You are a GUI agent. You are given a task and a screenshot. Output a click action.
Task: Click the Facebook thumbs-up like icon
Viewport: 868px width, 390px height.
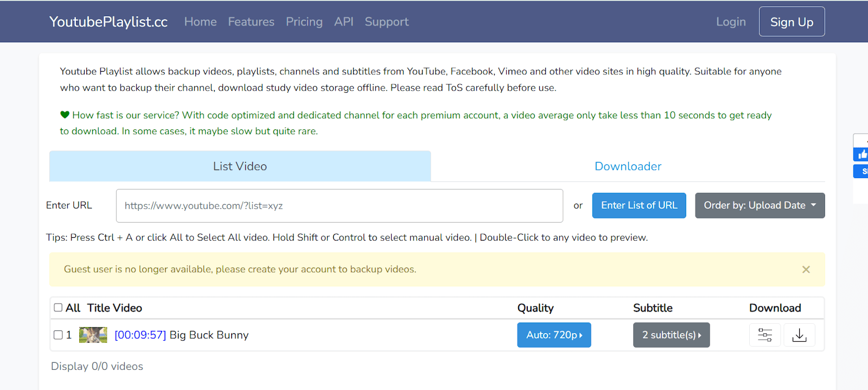click(x=861, y=155)
